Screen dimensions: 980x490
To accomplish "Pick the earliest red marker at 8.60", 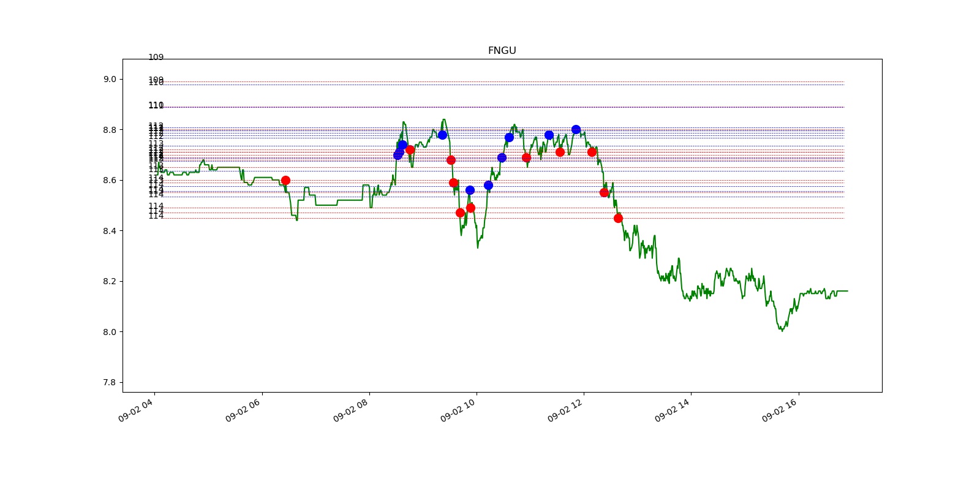I will 285,180.
